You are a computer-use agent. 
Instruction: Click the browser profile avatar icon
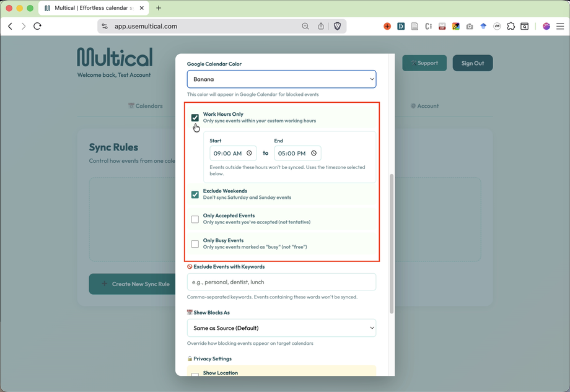click(546, 26)
